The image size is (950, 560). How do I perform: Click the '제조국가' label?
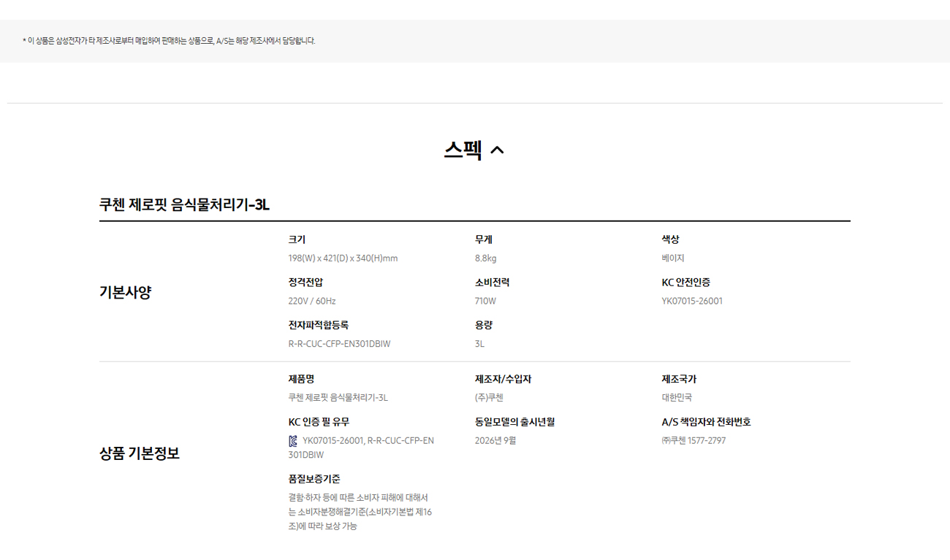coord(679,380)
